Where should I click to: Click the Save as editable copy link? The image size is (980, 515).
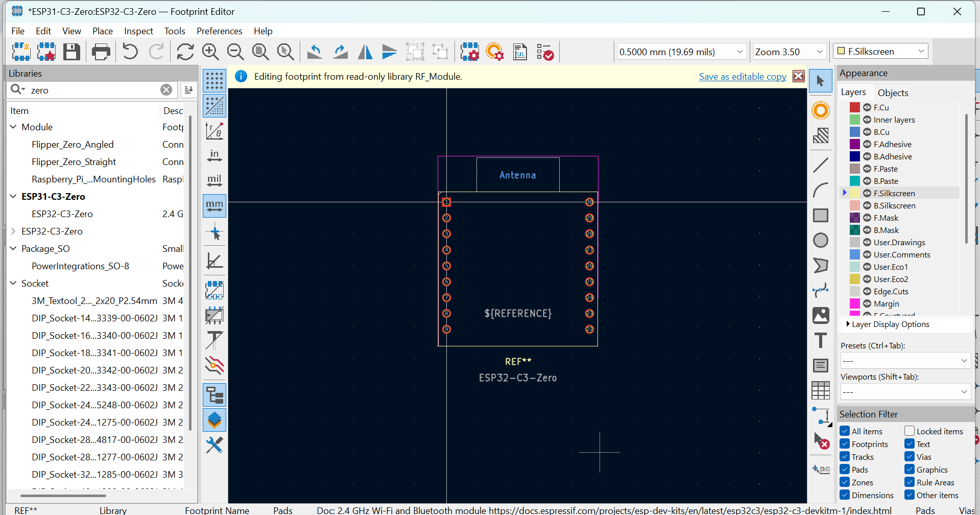point(743,76)
